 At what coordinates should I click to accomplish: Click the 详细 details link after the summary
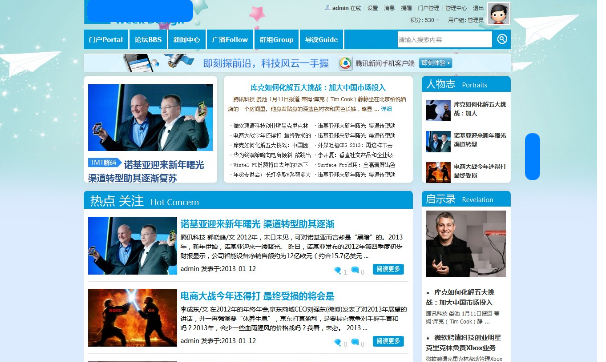tap(386, 109)
